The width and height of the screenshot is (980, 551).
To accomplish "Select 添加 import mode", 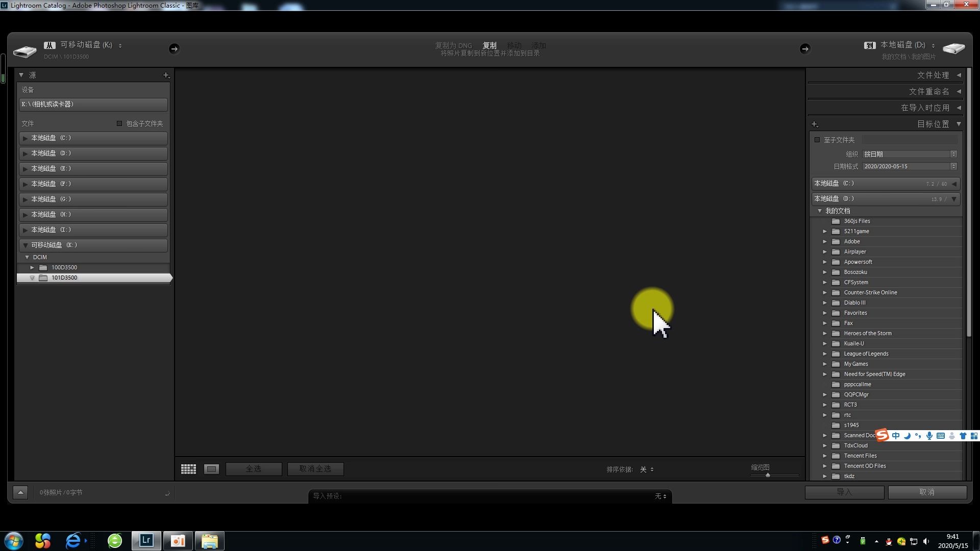I will point(538,45).
